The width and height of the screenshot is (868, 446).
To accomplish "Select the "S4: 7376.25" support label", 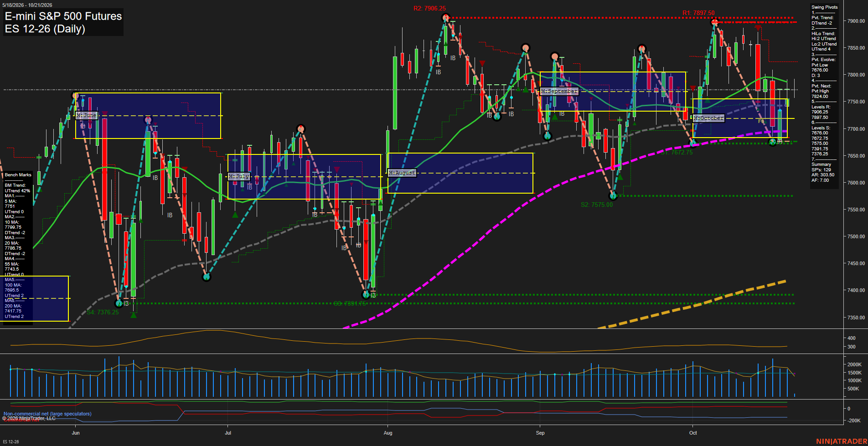I will pyautogui.click(x=103, y=313).
